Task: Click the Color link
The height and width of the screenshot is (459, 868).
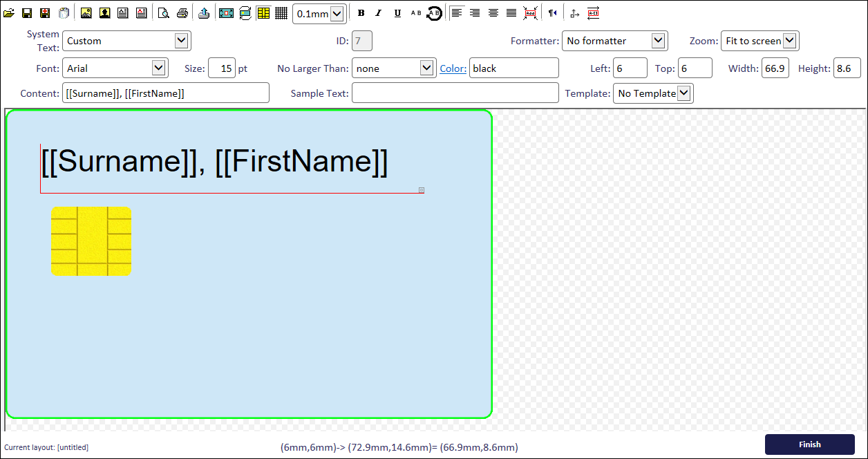Action: click(x=453, y=68)
